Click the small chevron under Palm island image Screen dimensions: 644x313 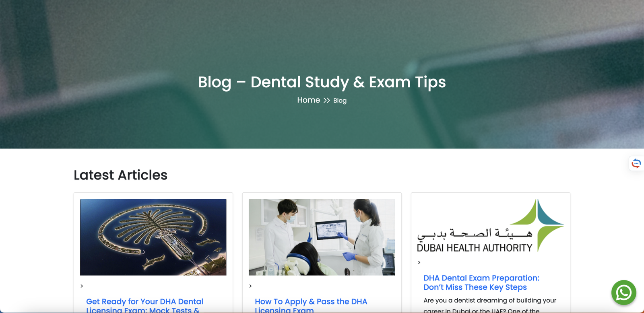pos(82,286)
